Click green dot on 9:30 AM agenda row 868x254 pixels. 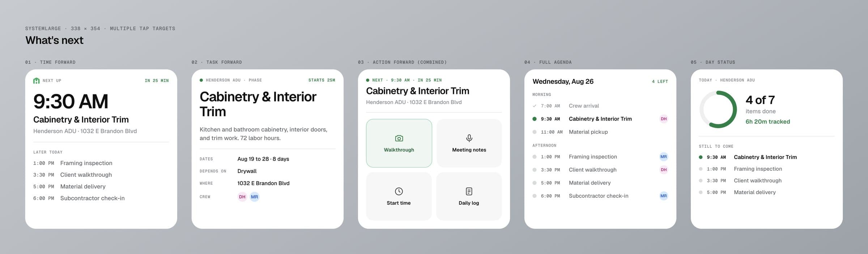pos(535,119)
